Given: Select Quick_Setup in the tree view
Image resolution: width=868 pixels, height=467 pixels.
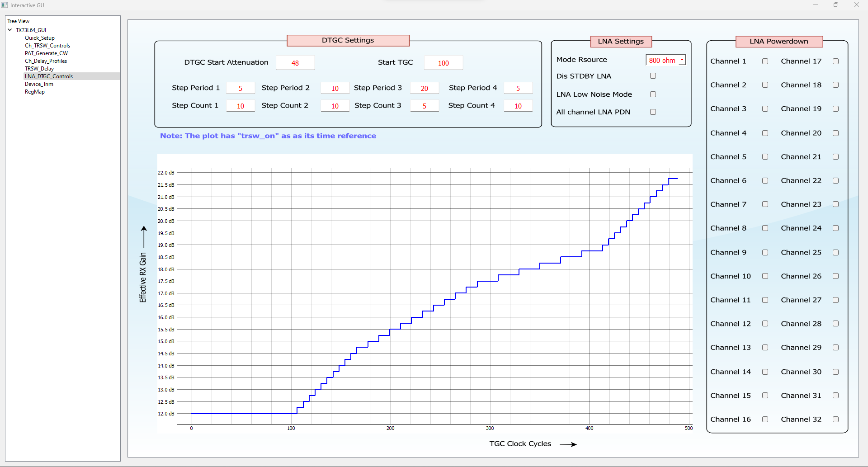Looking at the screenshot, I should click(x=40, y=38).
